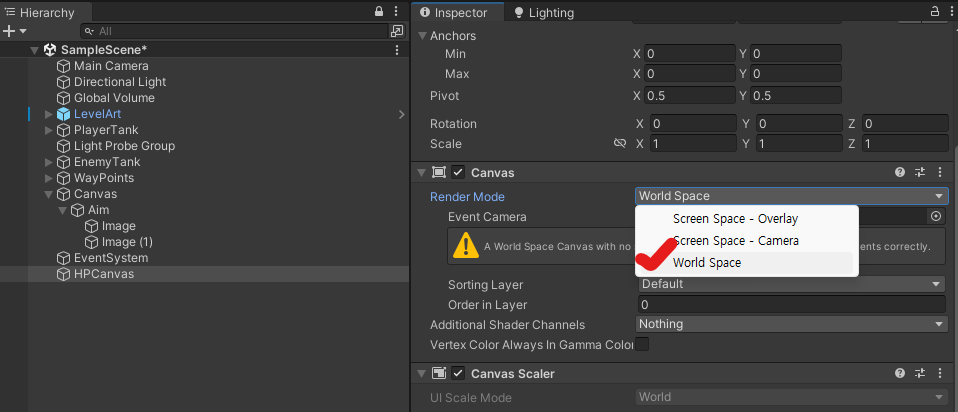Edit Scale Z field
The image size is (958, 412).
coord(905,143)
